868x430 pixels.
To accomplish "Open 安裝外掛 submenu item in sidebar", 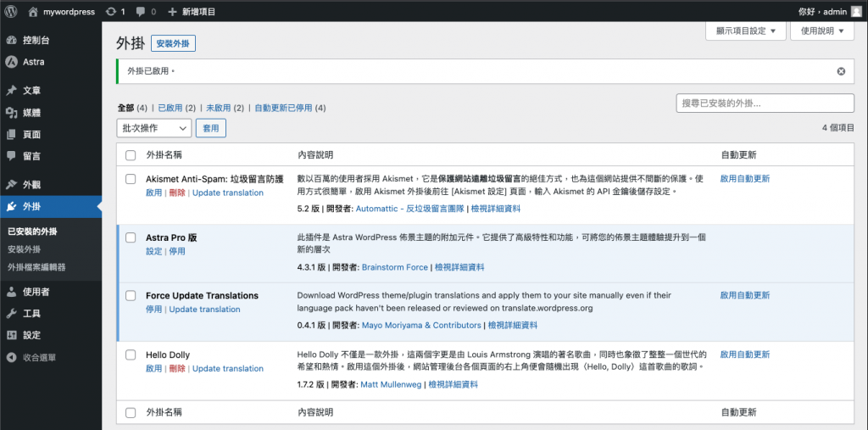I will click(x=25, y=249).
